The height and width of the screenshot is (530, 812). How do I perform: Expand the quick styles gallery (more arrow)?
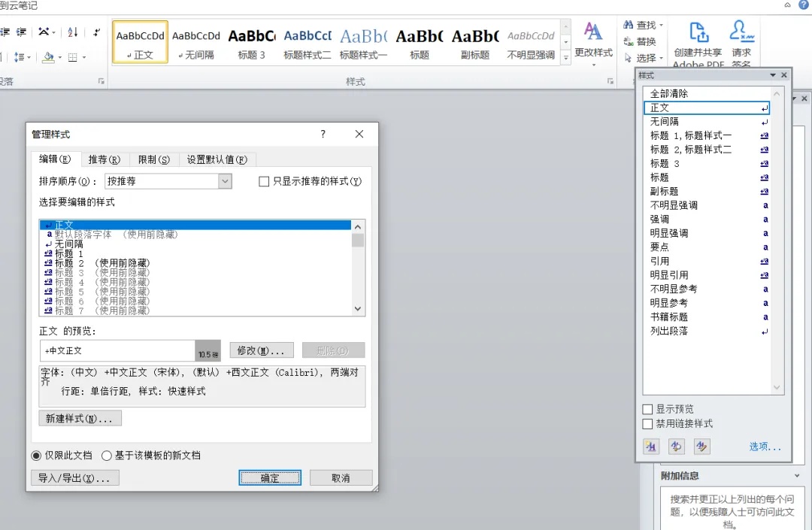pyautogui.click(x=566, y=59)
